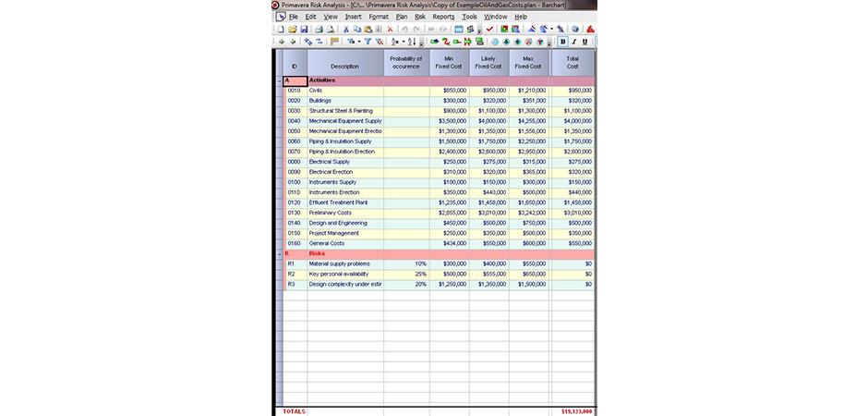Toggle Italic formatting button
Screen dimensions: 868x416
[x=574, y=42]
